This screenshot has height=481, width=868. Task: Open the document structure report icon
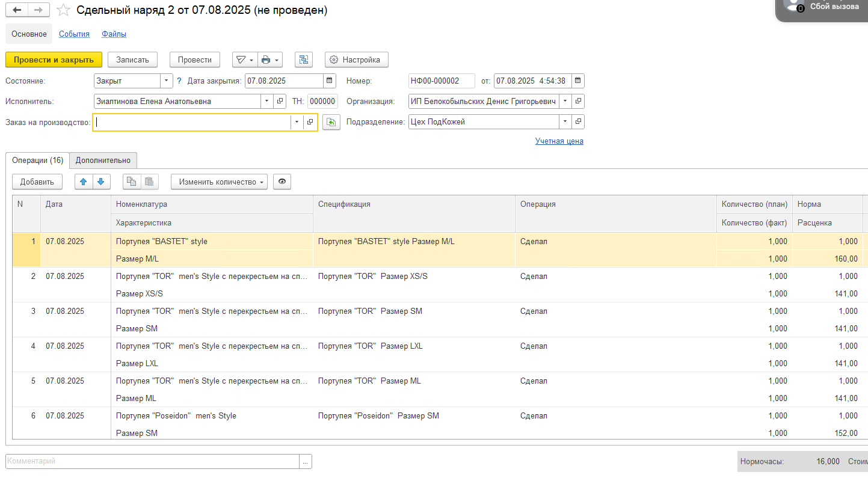(304, 60)
